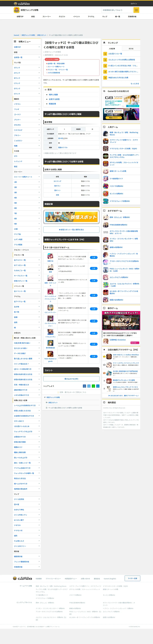153x644 pixels.
Task: Open the ヨミテング yokai link
Action: 57,181
